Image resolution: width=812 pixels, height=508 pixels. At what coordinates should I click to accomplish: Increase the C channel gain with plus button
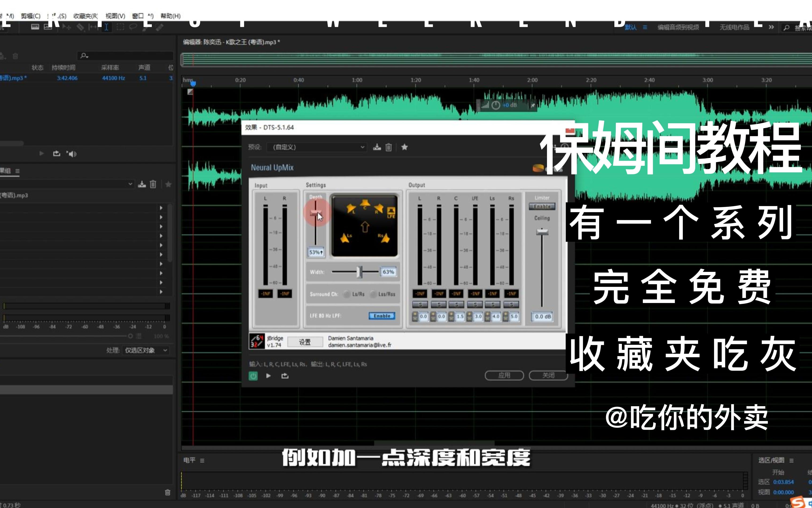(451, 314)
